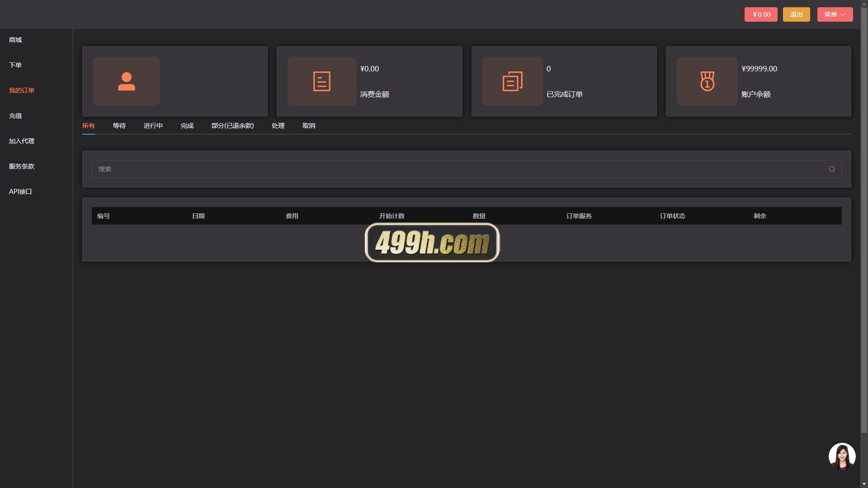Select 我的订单 in the sidebar
This screenshot has height=488, width=868.
22,90
